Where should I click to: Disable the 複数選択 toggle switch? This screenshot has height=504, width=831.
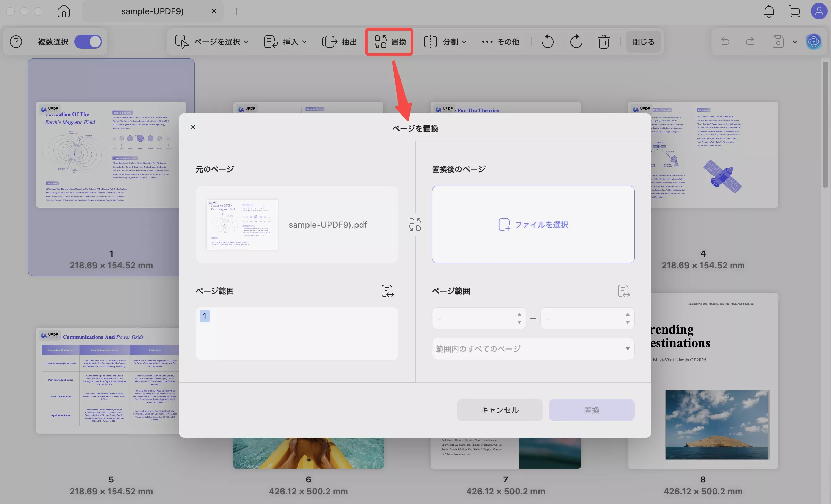[x=88, y=41]
